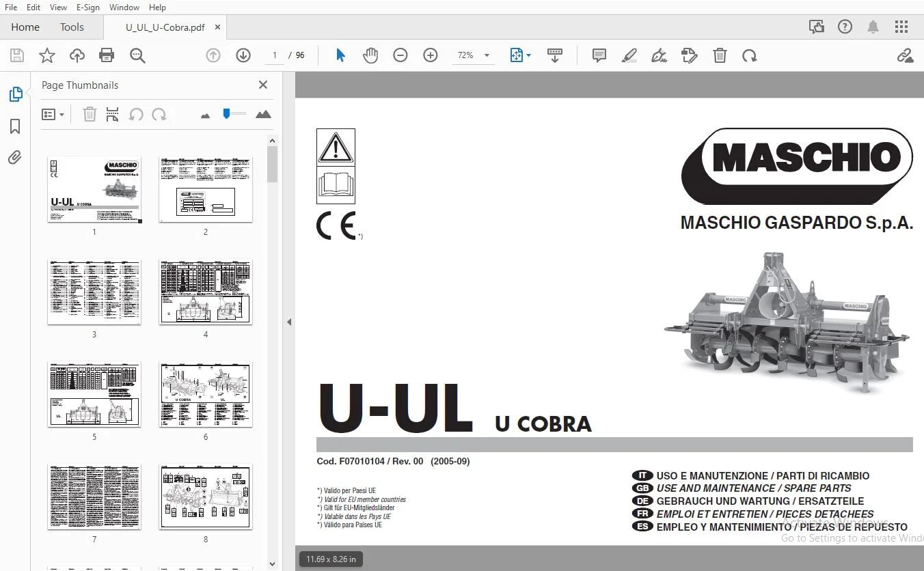Select the page 4 thumbnail
The image size is (924, 571).
click(x=206, y=292)
